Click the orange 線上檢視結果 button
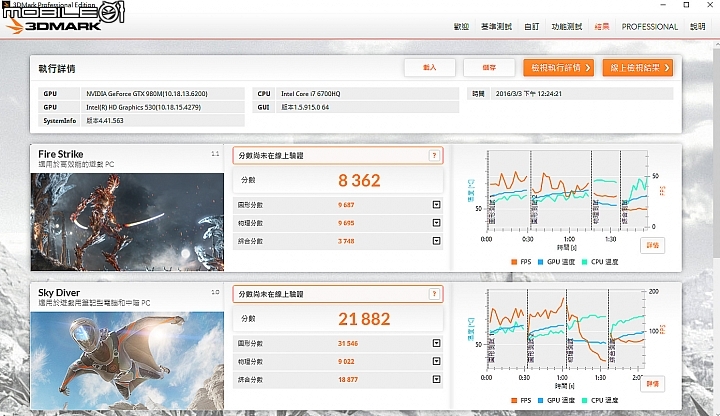This screenshot has width=720, height=416. (x=638, y=68)
